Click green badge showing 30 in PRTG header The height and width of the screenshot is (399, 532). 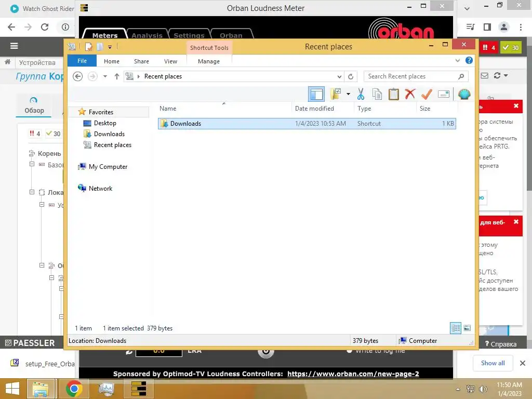pyautogui.click(x=511, y=47)
